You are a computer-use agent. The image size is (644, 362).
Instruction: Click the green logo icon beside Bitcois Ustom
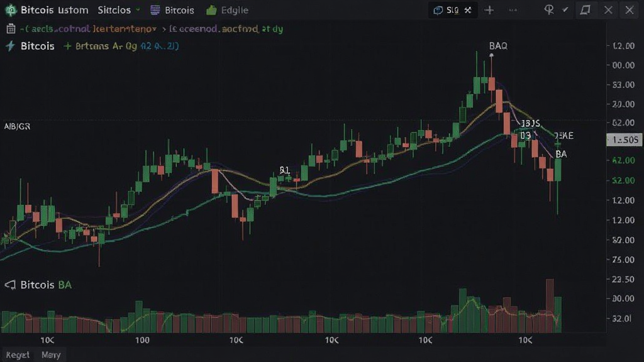(x=10, y=10)
